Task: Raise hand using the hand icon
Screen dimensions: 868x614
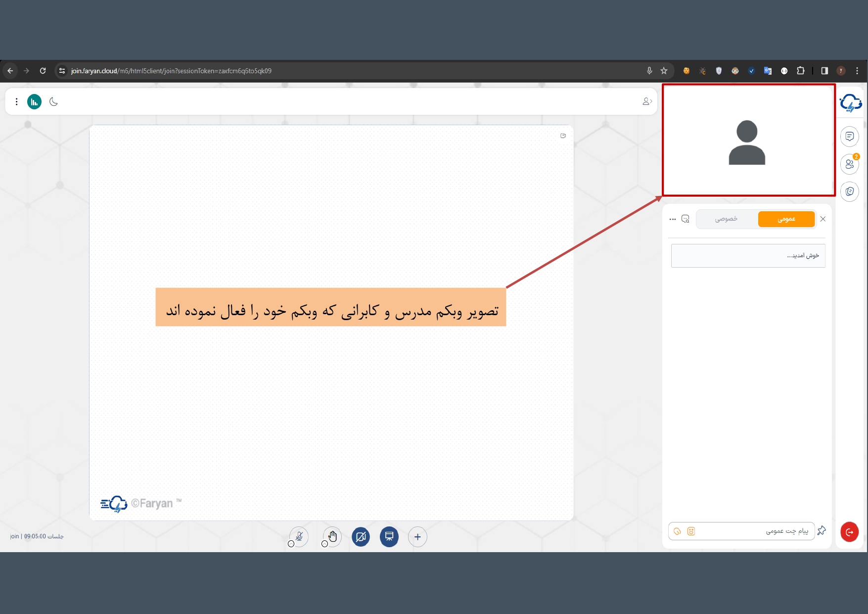Action: pos(333,536)
